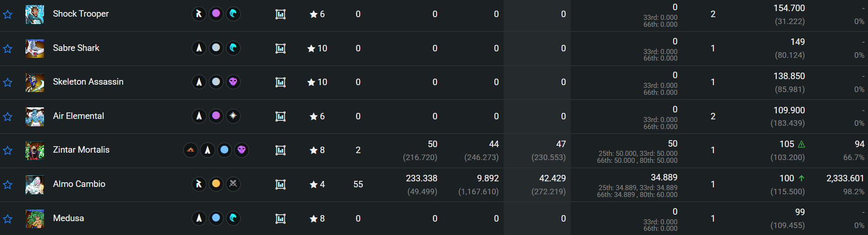
Task: Star the Medusa card as favorite
Action: (x=8, y=219)
